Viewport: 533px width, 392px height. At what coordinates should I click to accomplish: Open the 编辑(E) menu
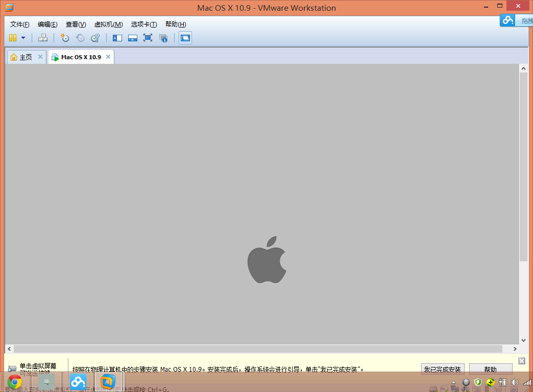[47, 24]
